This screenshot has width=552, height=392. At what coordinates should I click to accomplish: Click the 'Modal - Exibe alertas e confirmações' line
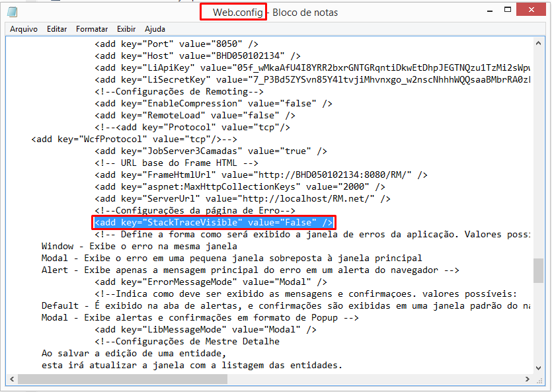pyautogui.click(x=200, y=318)
